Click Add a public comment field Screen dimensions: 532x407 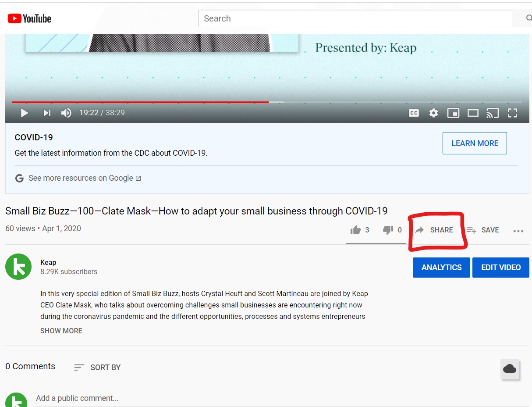pyautogui.click(x=284, y=398)
